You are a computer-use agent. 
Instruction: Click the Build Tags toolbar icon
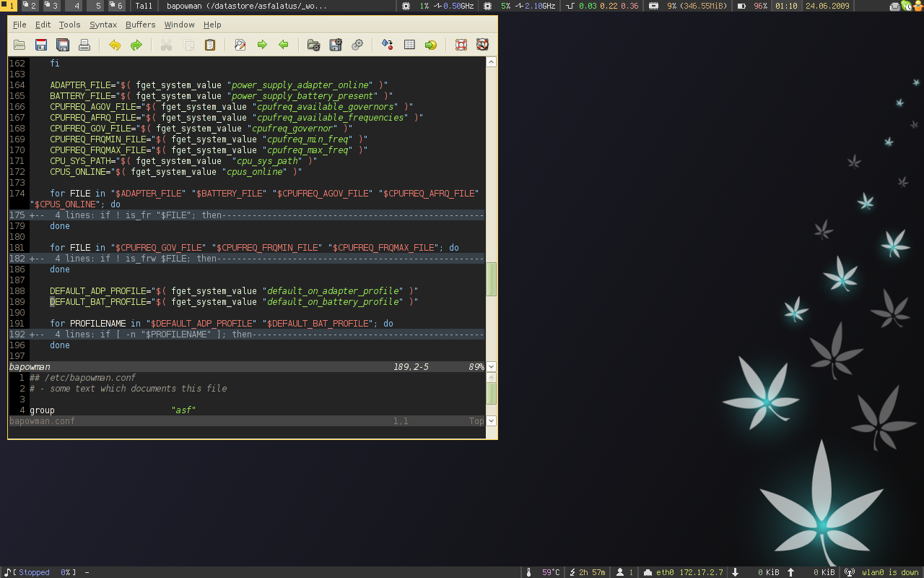(409, 45)
